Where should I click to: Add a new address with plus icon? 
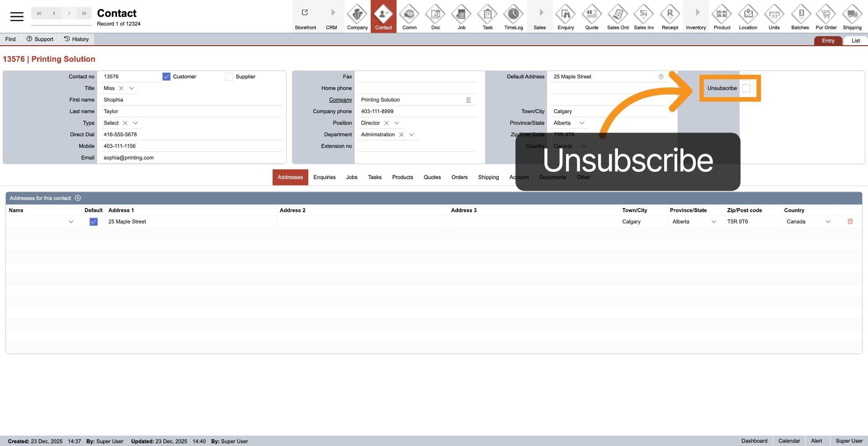[78, 198]
